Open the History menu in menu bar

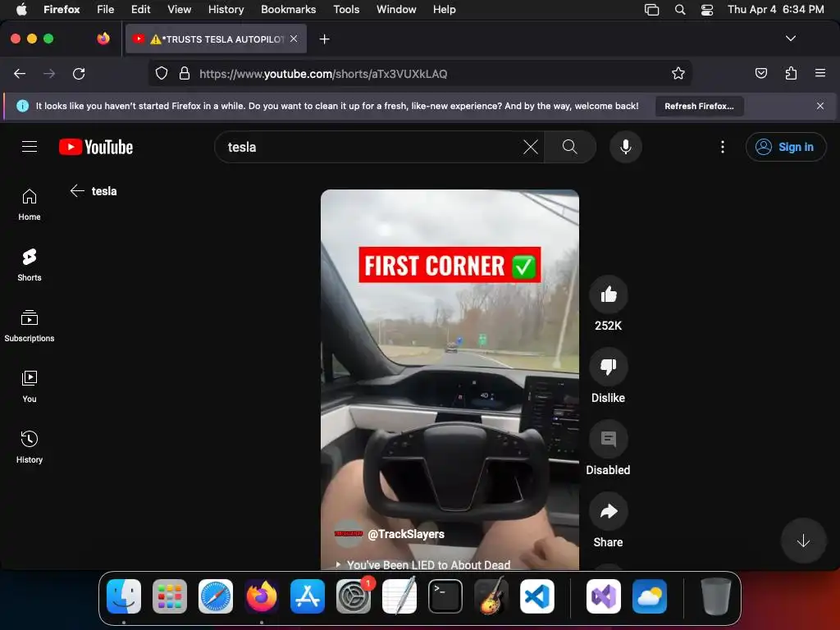pos(226,9)
